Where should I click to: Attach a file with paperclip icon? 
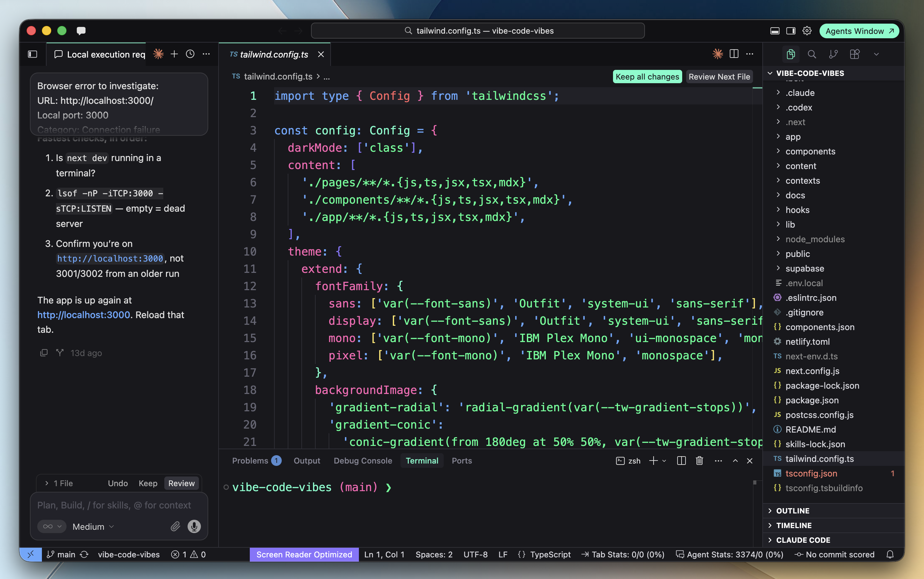click(175, 526)
